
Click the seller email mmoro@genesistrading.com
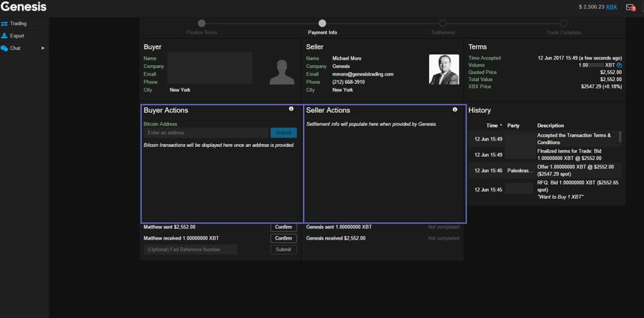click(362, 74)
